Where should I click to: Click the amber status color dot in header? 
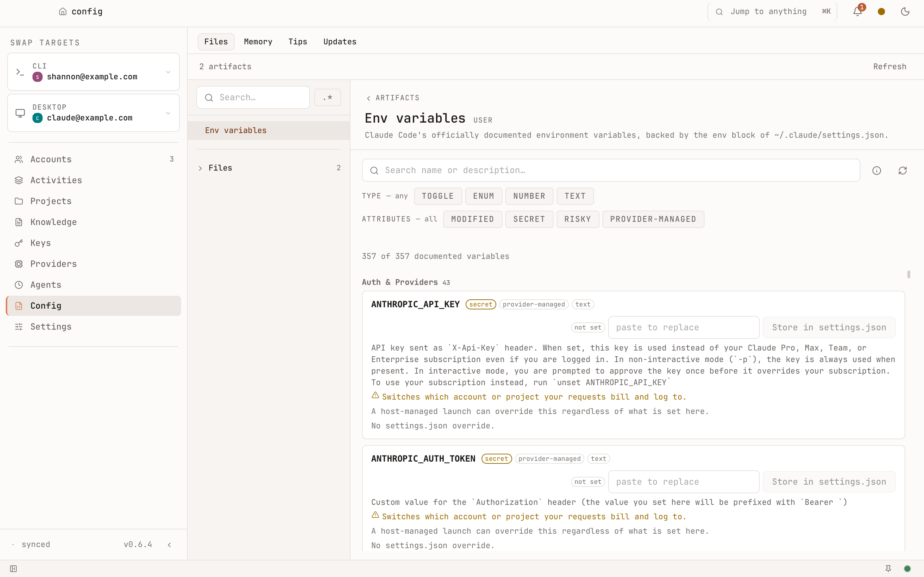(x=881, y=12)
